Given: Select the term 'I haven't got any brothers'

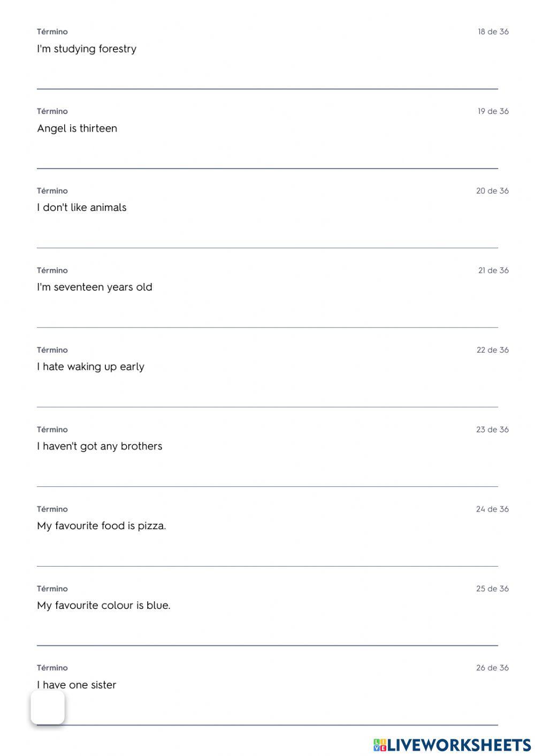Looking at the screenshot, I should [100, 446].
